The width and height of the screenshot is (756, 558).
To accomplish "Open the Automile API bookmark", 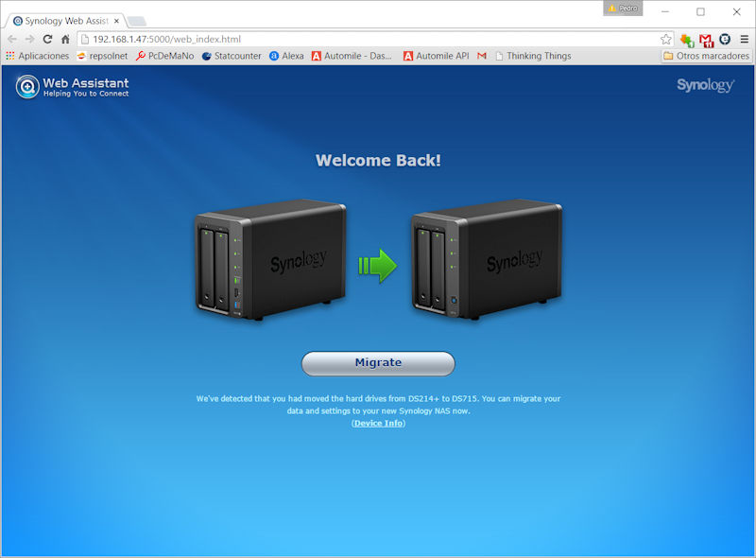I will click(x=437, y=56).
